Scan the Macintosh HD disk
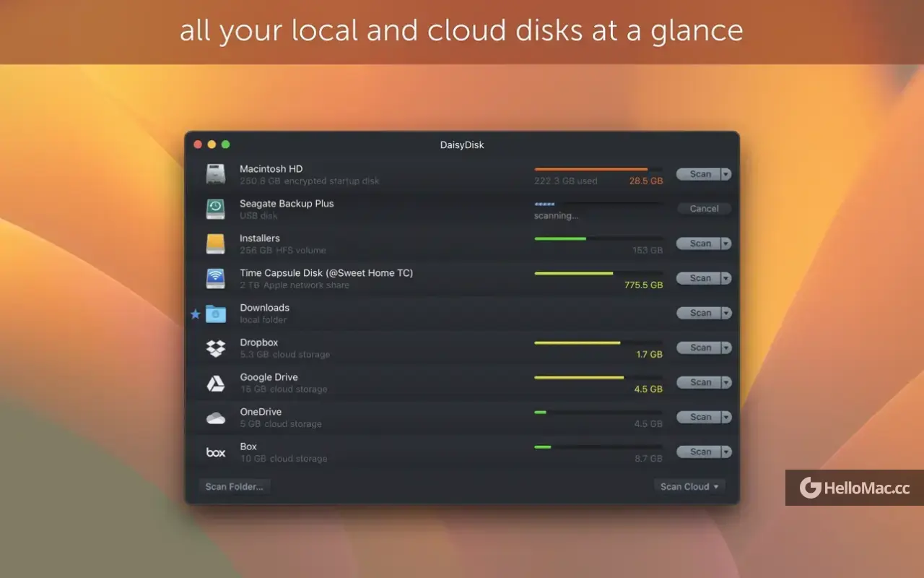The width and height of the screenshot is (924, 578). pyautogui.click(x=699, y=174)
